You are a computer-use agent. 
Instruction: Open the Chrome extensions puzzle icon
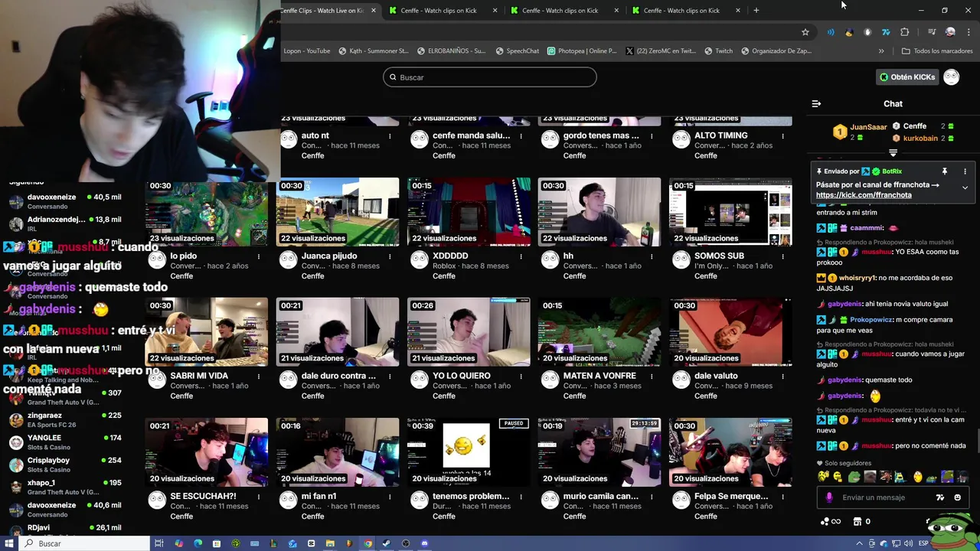(905, 32)
